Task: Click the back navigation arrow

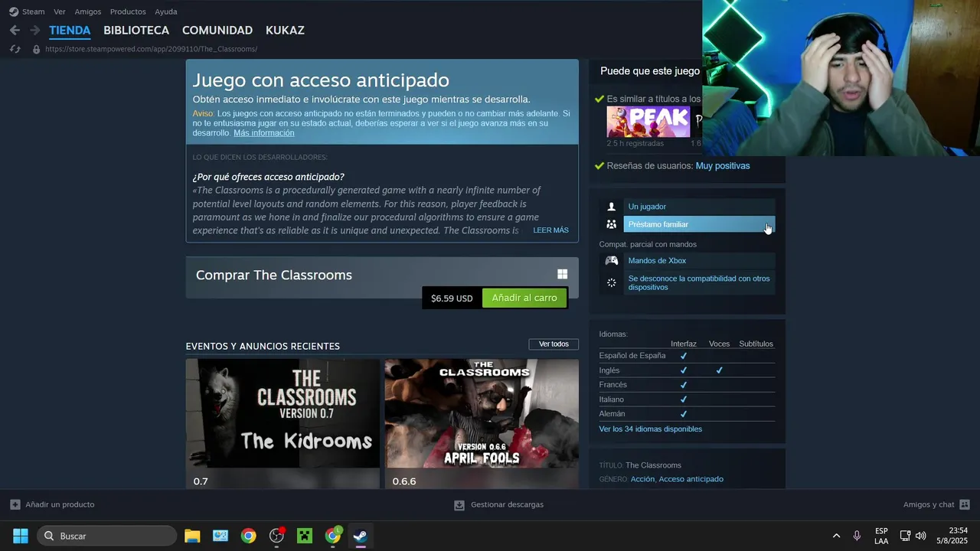Action: [15, 31]
